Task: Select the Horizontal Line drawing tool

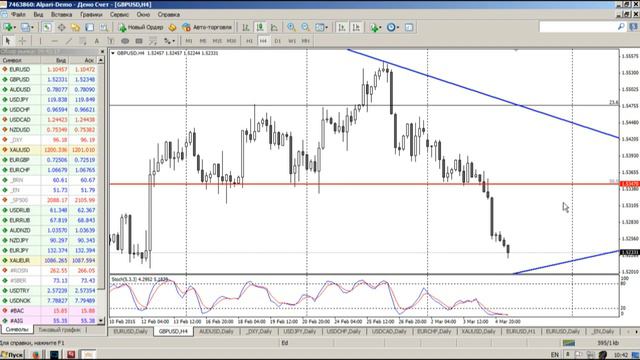Action: [x=54, y=41]
